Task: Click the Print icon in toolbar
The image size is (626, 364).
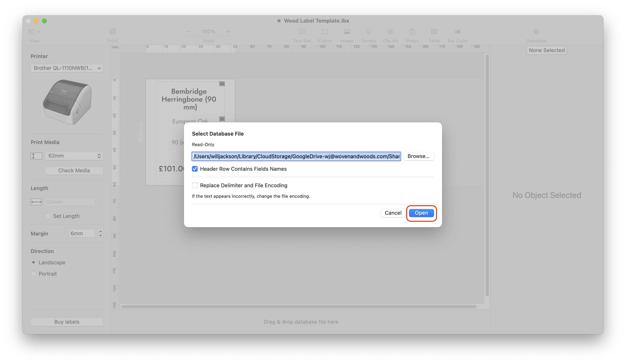Action: click(112, 31)
